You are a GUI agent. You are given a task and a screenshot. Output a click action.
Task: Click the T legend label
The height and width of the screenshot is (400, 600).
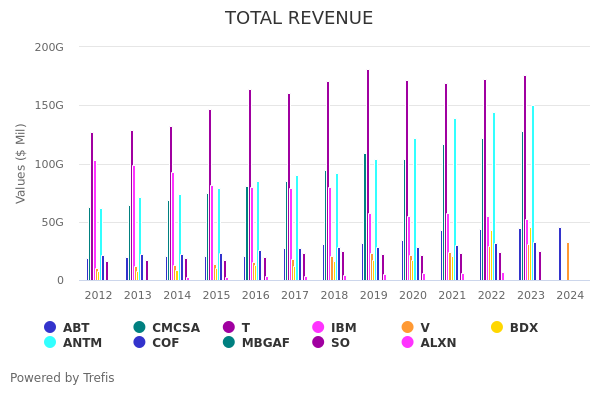click(x=245, y=327)
